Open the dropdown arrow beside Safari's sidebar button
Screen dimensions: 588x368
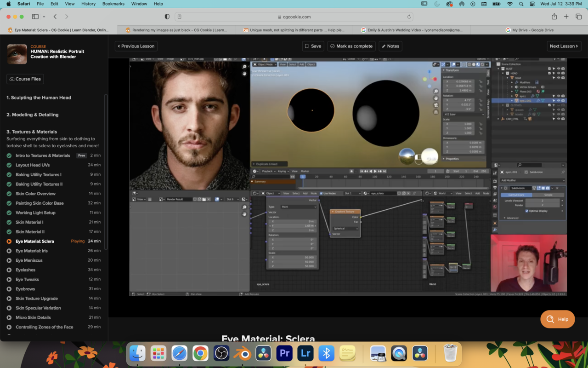click(x=44, y=17)
